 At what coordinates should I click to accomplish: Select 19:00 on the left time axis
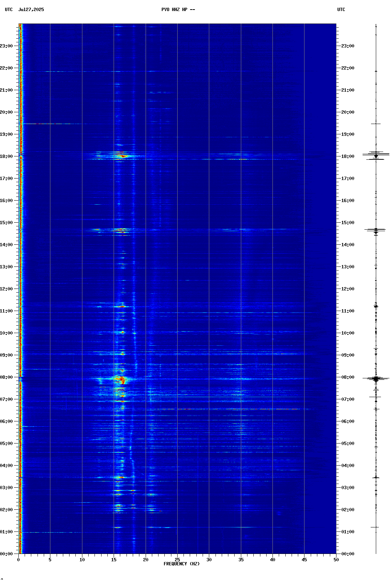tap(6, 134)
